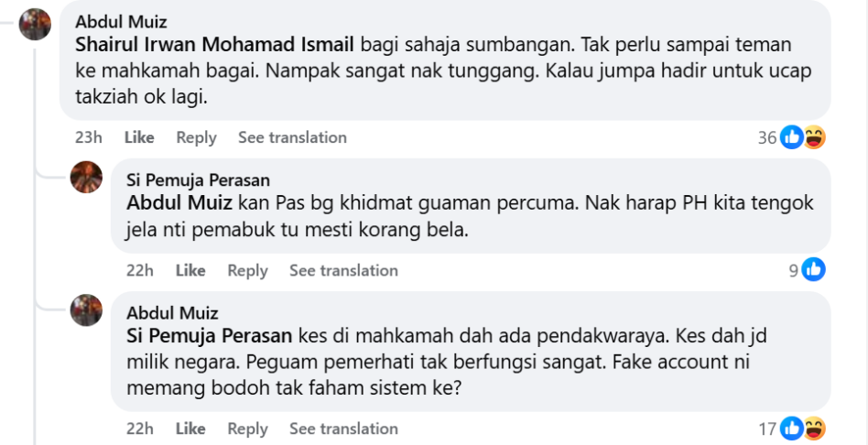Click the like reaction icon beside count 17
Viewport: 868px width, 445px height.
tap(791, 429)
